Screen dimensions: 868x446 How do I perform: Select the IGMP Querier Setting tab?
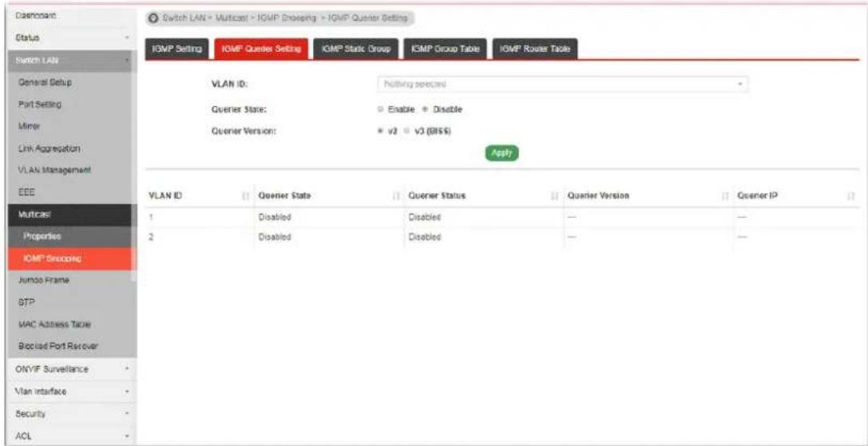pos(261,49)
